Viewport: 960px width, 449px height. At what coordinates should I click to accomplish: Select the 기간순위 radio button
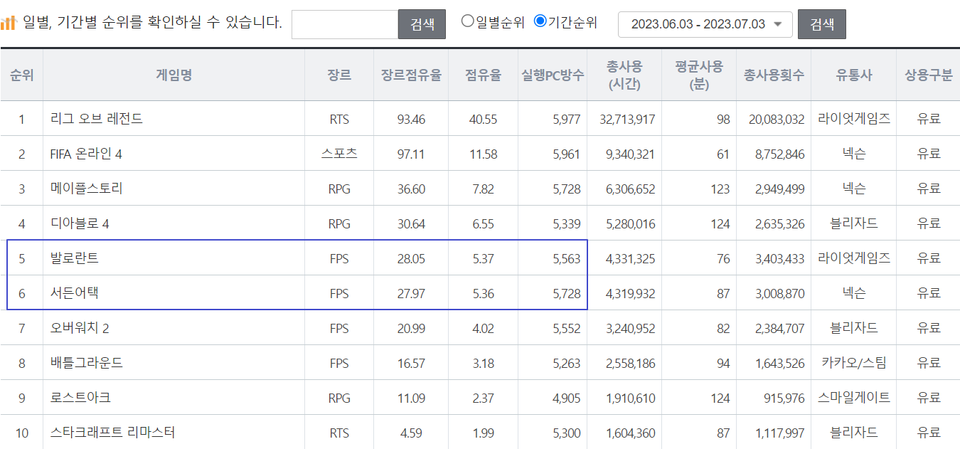[540, 22]
